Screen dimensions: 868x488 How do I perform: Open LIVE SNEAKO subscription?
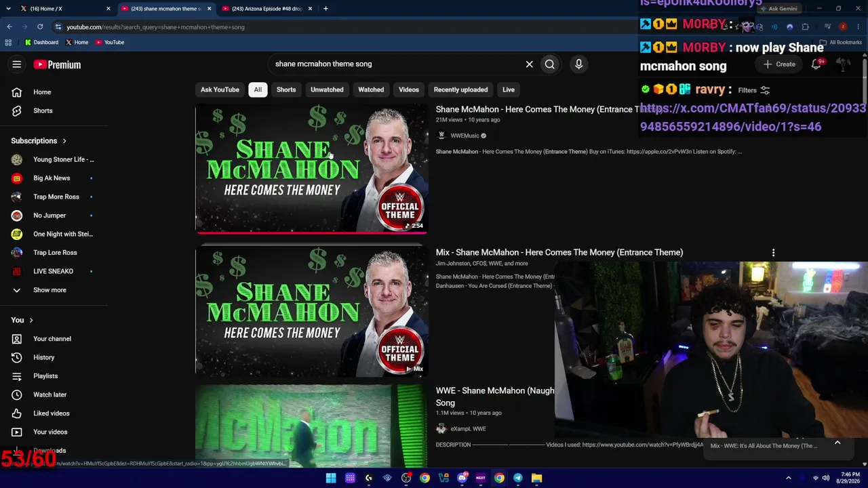click(x=54, y=271)
